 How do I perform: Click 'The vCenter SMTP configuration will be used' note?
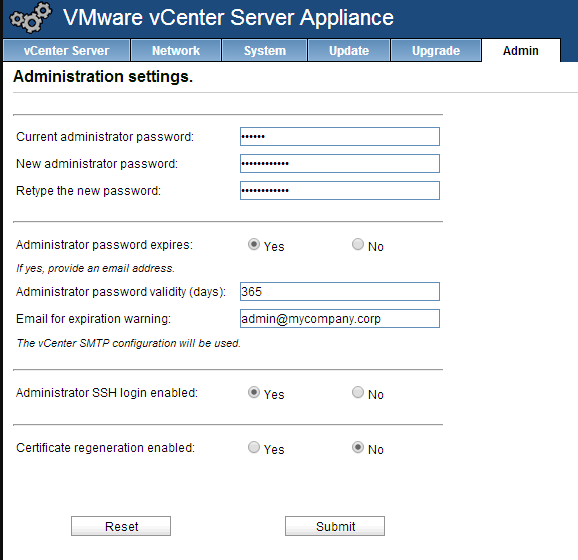click(128, 343)
